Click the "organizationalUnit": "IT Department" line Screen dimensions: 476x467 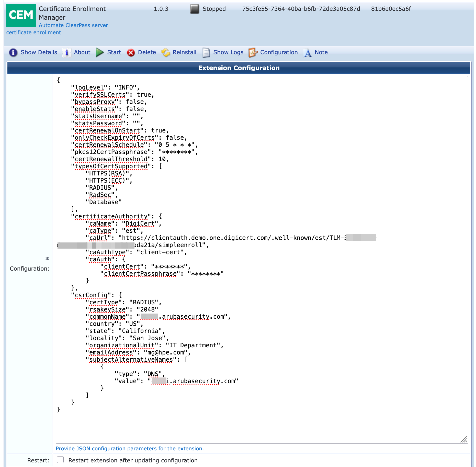(x=154, y=345)
